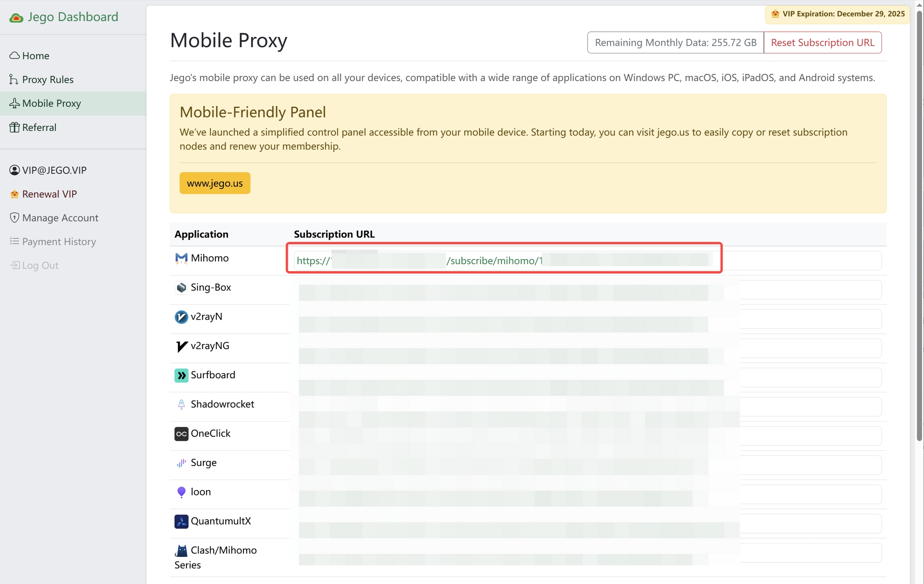
Task: Click the www.jego.us button
Action: click(215, 183)
